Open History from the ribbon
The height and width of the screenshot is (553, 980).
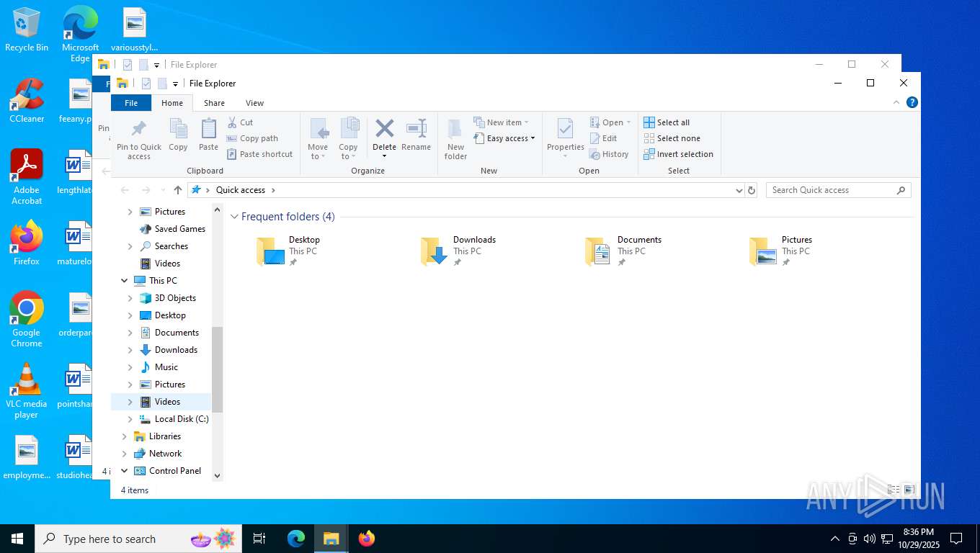click(609, 154)
